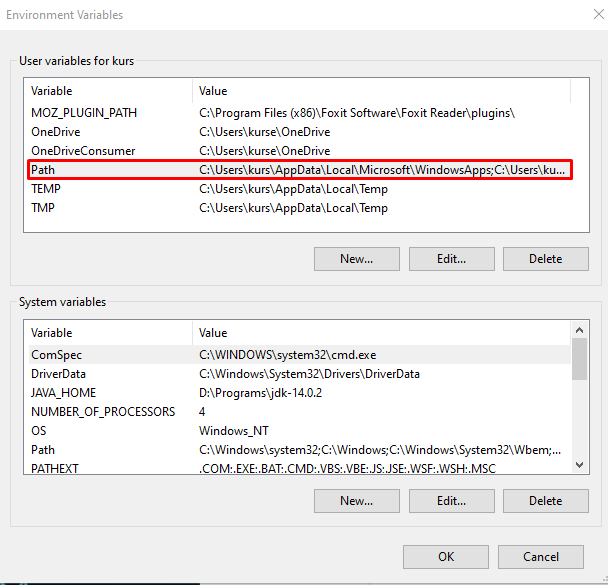Select the TMP user variable row
Image resolution: width=608 pixels, height=585 pixels.
pyautogui.click(x=300, y=208)
